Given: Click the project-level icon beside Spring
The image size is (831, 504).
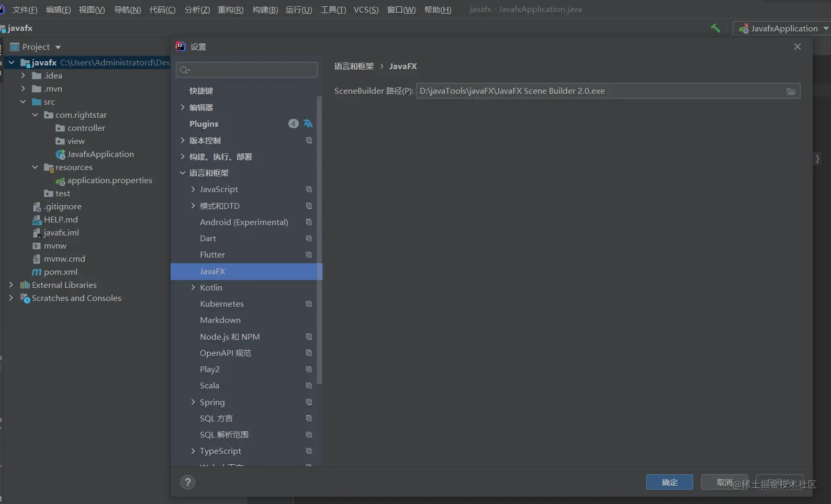Looking at the screenshot, I should [309, 402].
